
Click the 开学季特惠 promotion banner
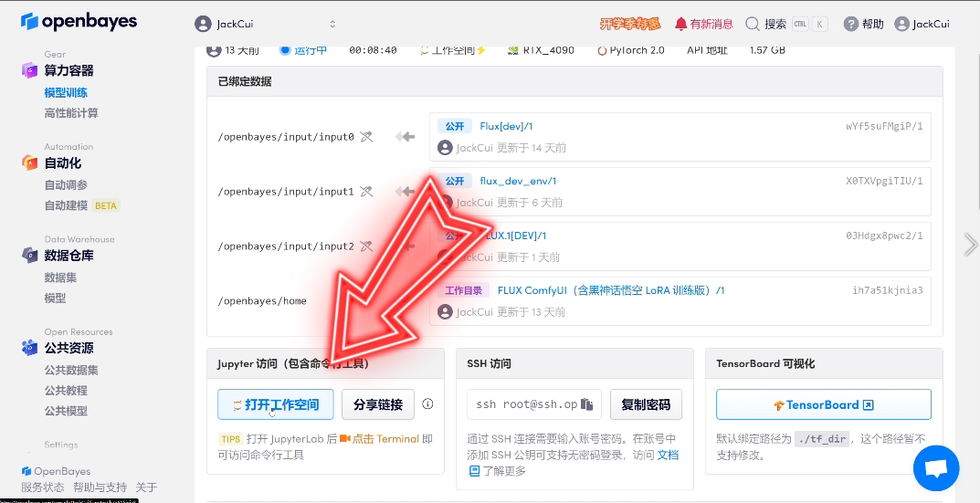630,24
